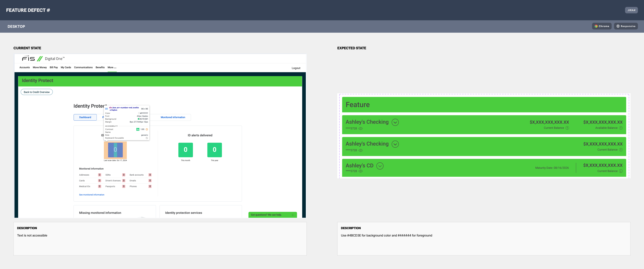Click the Chrome browser icon
Viewport: 644px width, 269px height.
tap(596, 26)
